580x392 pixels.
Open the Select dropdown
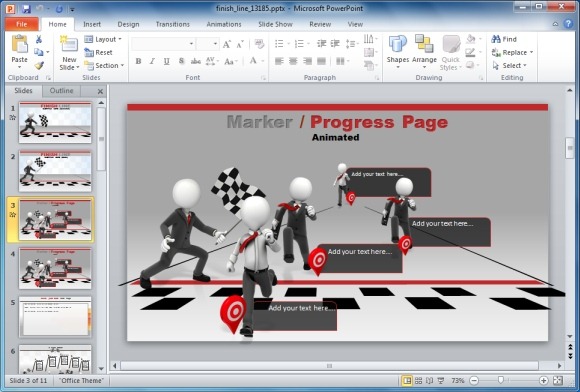(x=509, y=65)
